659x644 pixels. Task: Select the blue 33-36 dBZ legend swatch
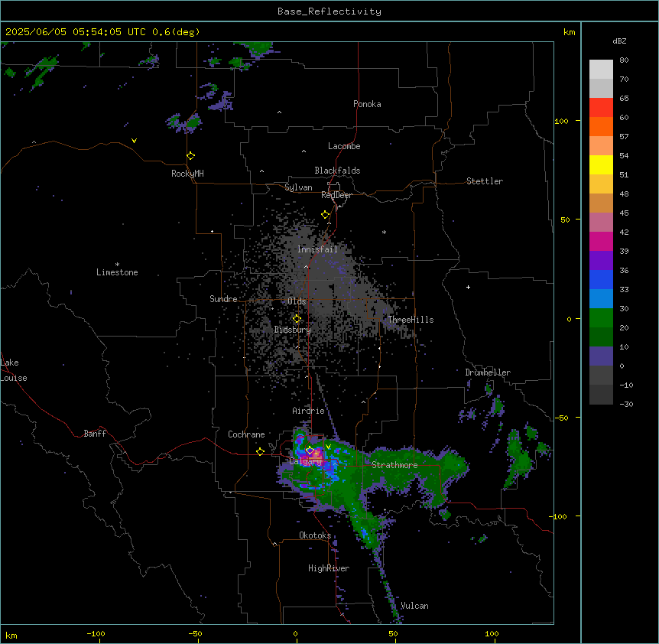click(601, 279)
